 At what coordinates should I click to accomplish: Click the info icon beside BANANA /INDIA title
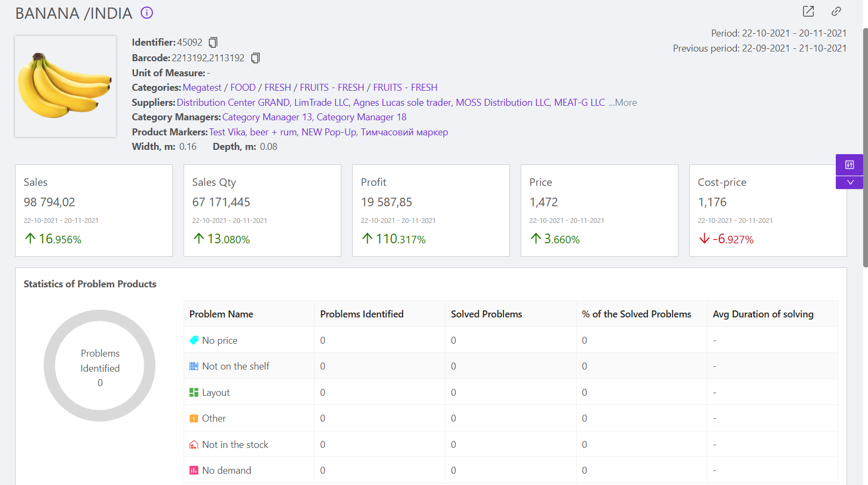(147, 13)
